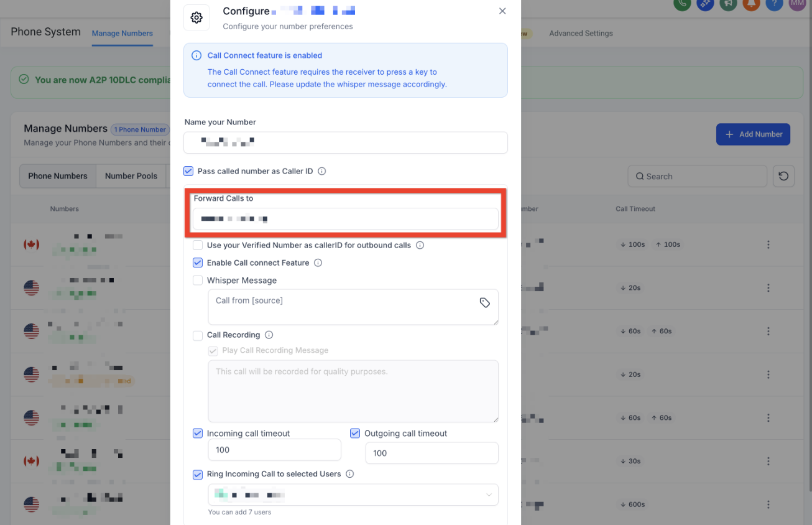
Task: Click the Forward Calls to field
Action: tap(345, 218)
